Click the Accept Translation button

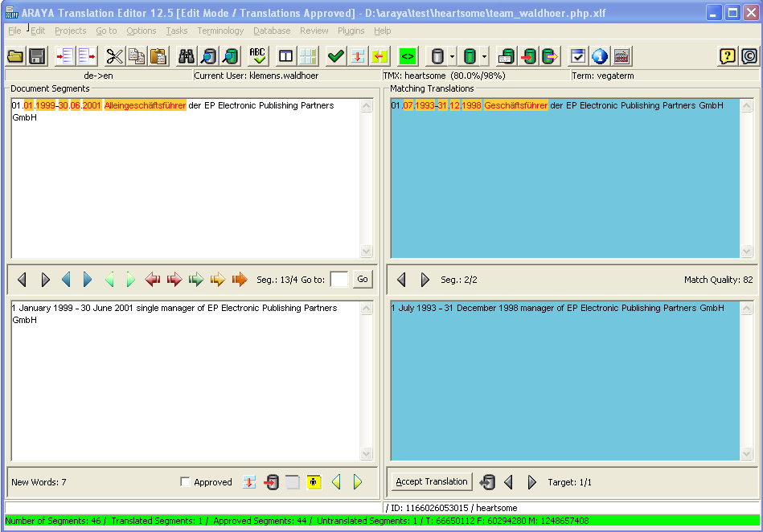point(432,481)
